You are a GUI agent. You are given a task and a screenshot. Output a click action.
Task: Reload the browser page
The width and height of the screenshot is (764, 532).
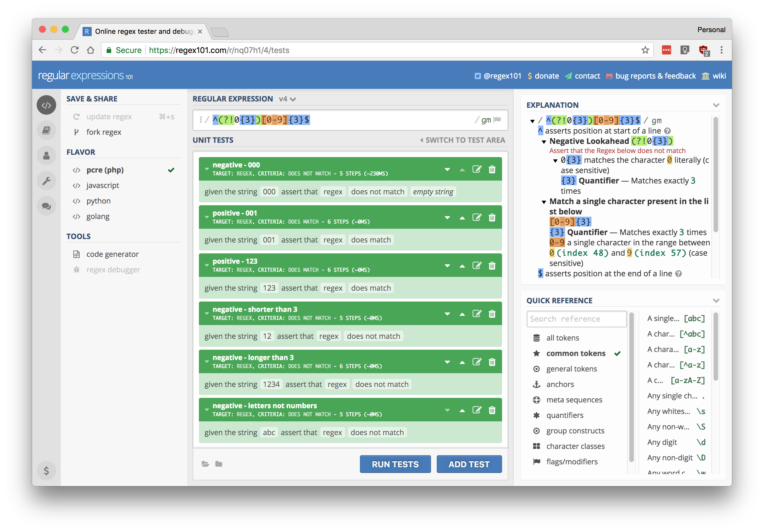(x=75, y=50)
